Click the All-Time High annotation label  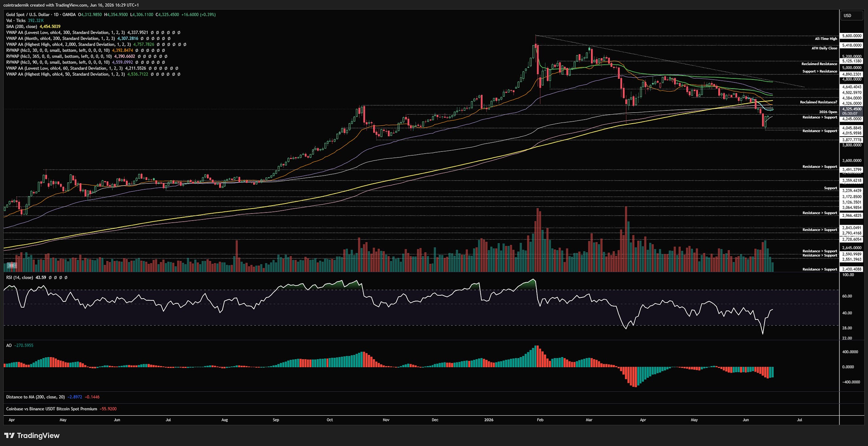826,39
